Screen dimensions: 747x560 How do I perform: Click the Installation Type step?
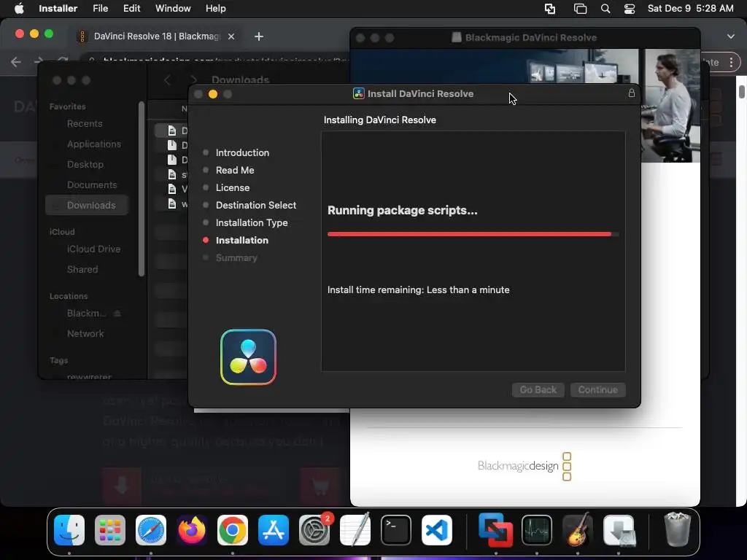click(x=252, y=223)
